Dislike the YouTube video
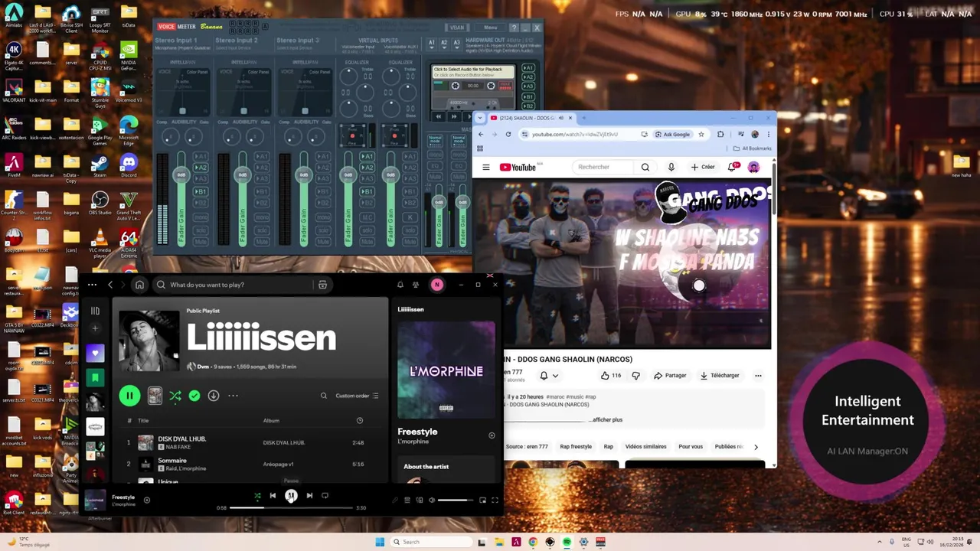The width and height of the screenshot is (980, 551). click(635, 376)
